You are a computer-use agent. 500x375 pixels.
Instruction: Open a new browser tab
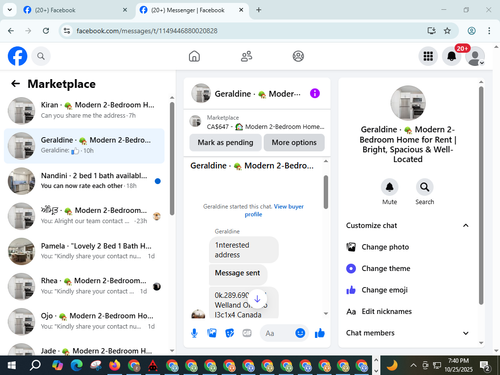(258, 10)
